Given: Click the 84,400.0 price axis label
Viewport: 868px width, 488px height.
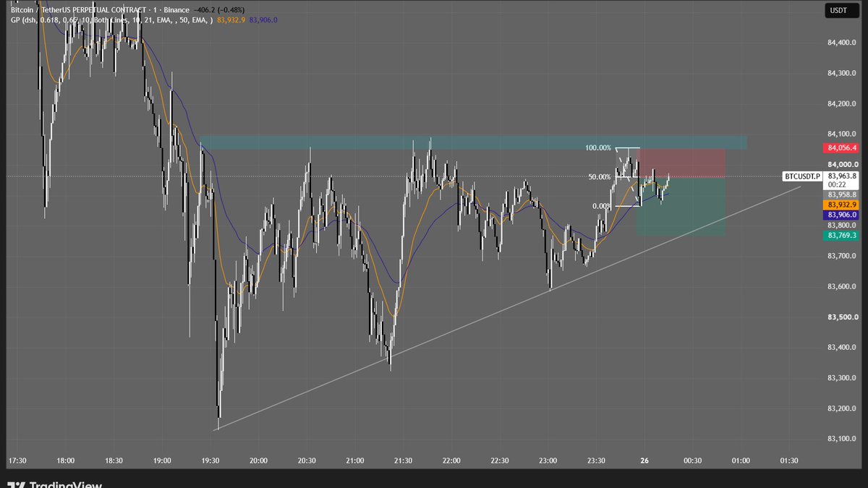Looking at the screenshot, I should [x=841, y=43].
